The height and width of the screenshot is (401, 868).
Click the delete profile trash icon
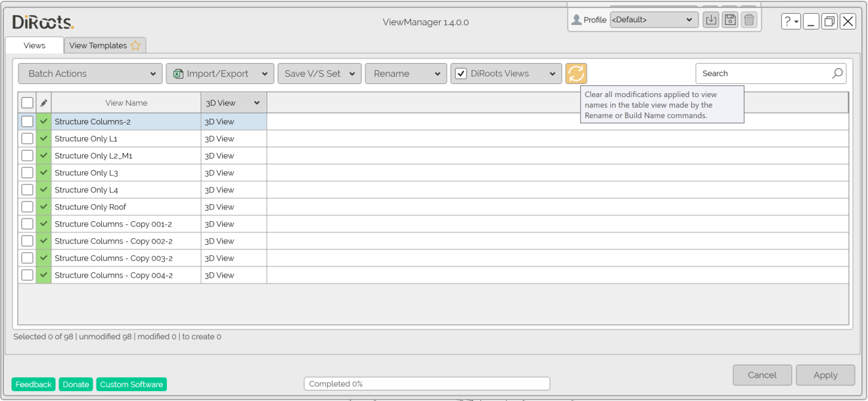(x=748, y=20)
